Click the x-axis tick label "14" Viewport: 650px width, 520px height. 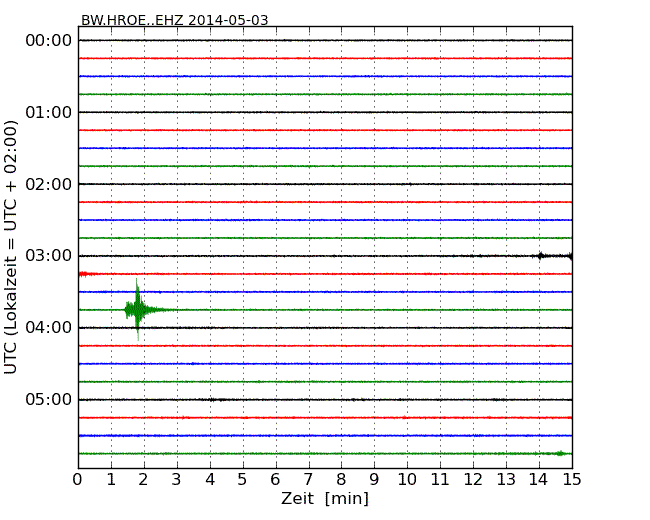(x=538, y=480)
